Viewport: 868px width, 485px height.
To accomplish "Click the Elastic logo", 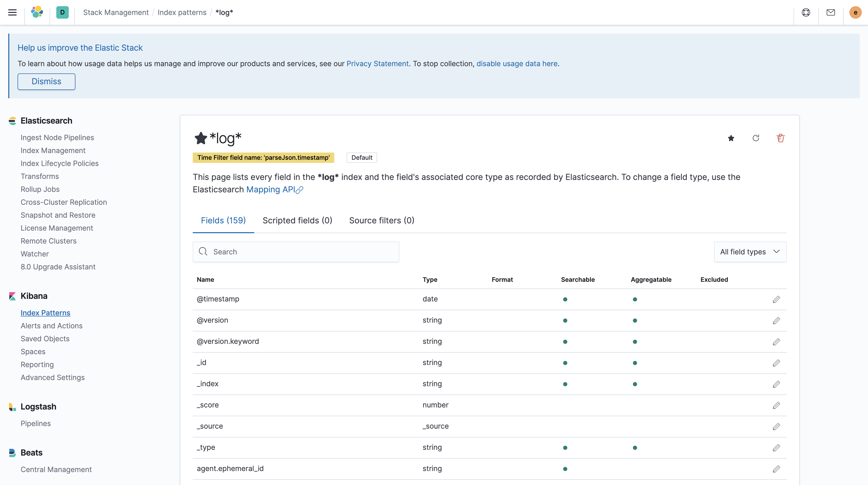I will click(37, 12).
